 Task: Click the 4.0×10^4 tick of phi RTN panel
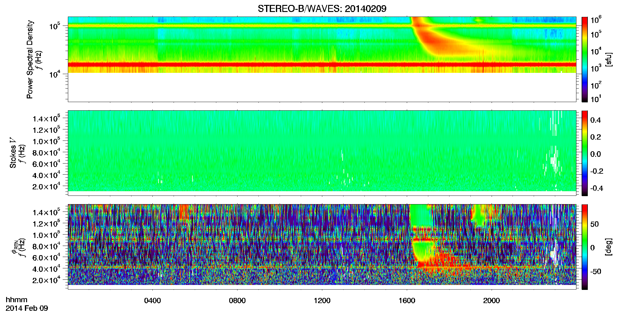(46, 269)
